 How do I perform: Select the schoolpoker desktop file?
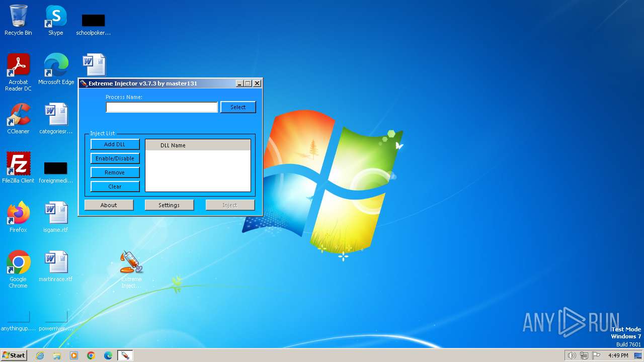(93, 24)
